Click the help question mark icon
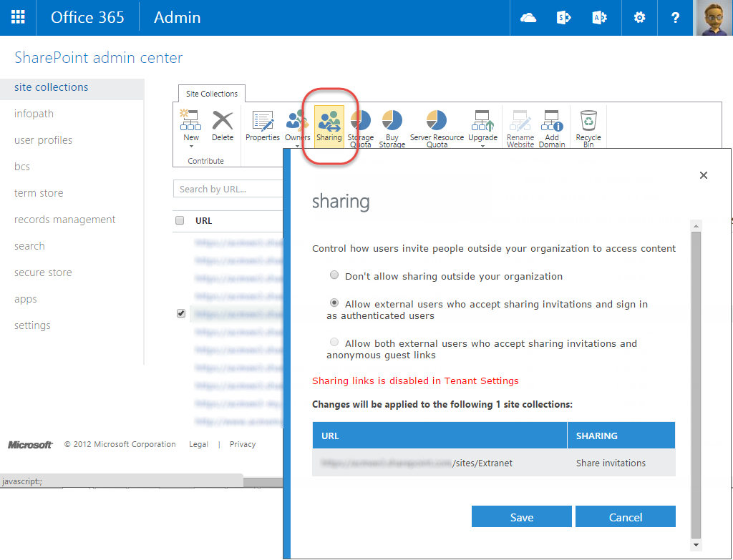 [675, 18]
